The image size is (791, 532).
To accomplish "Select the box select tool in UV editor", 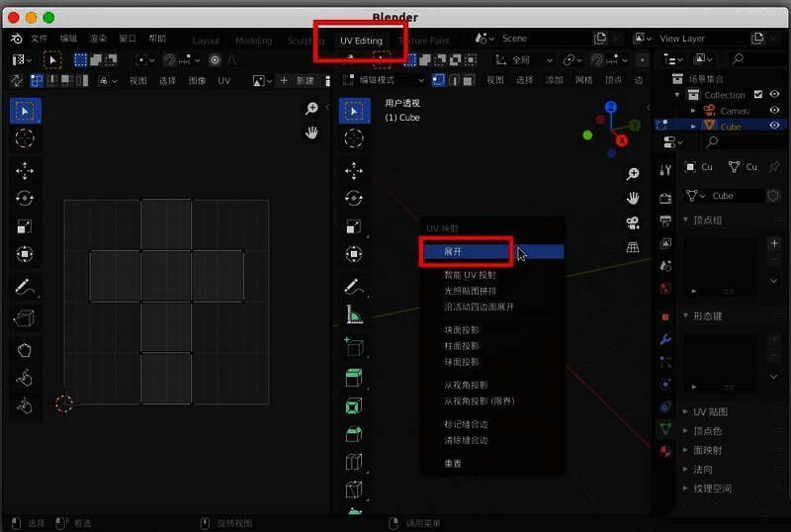I will pos(25,111).
